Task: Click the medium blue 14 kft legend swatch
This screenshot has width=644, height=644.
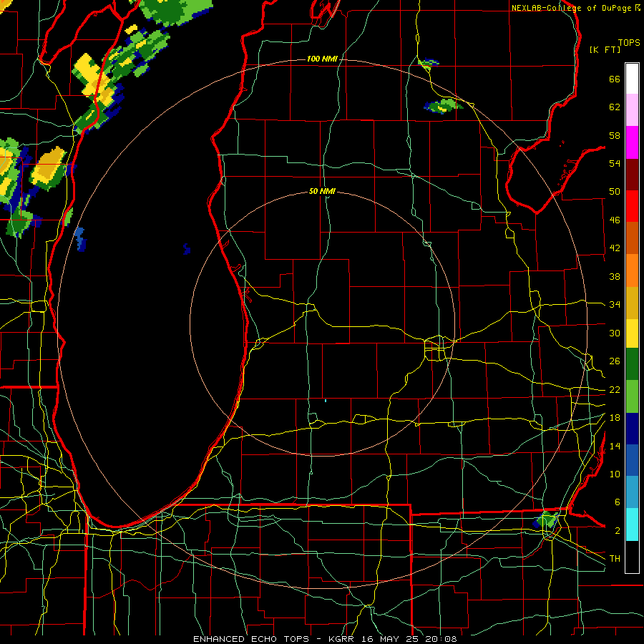Action: [x=632, y=461]
